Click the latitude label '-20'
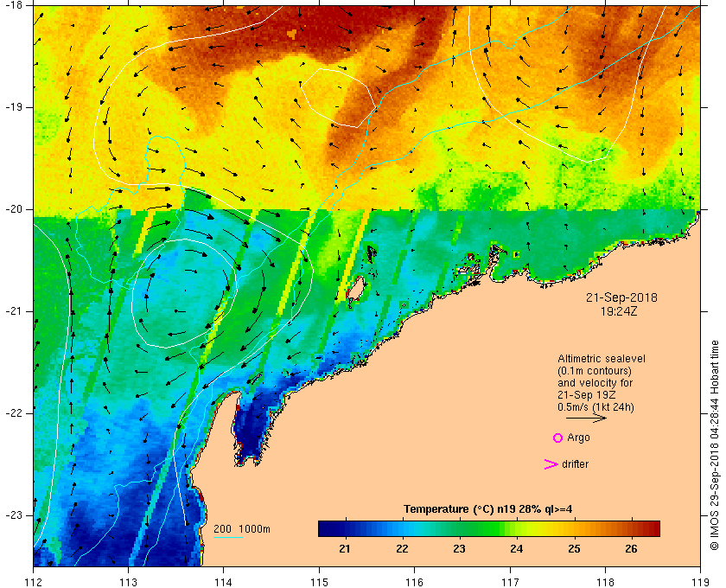Screen dimensions: 726x588 [13, 209]
